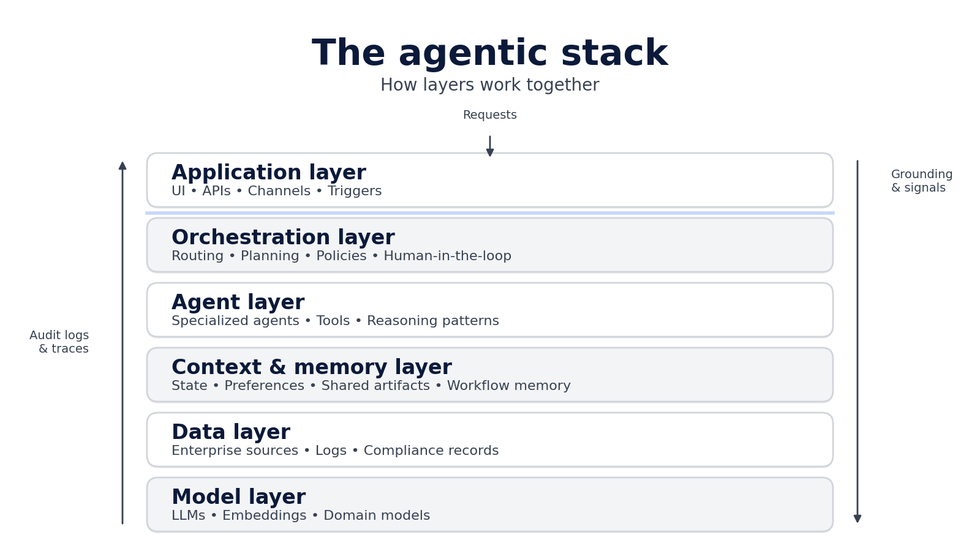The width and height of the screenshot is (980, 551).
Task: Select the Orchestration layer box
Action: pyautogui.click(x=490, y=245)
